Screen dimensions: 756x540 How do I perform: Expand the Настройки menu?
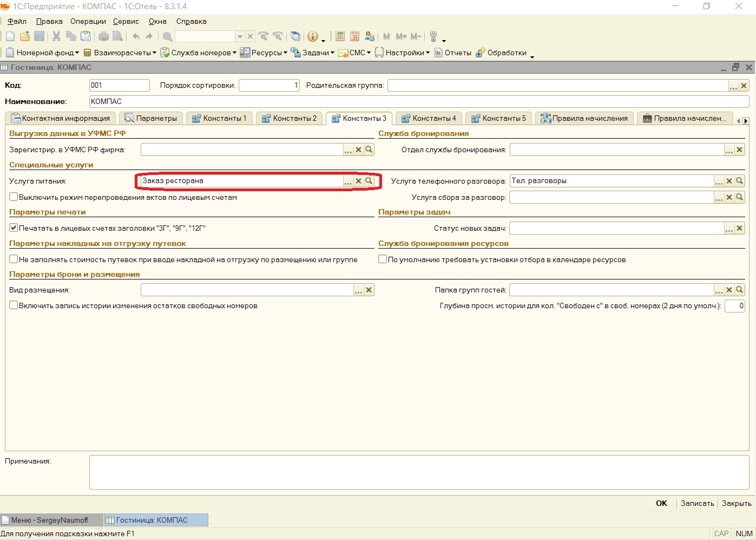coord(402,53)
